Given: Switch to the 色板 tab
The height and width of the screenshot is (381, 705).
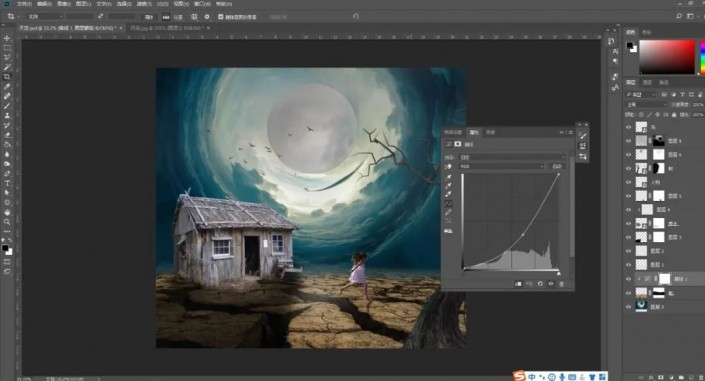Looking at the screenshot, I should pyautogui.click(x=647, y=32).
